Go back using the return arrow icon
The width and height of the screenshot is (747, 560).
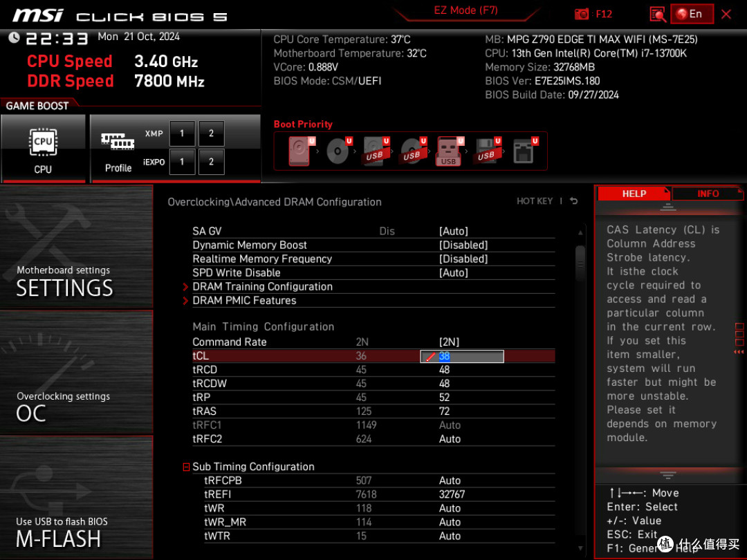[x=574, y=201]
